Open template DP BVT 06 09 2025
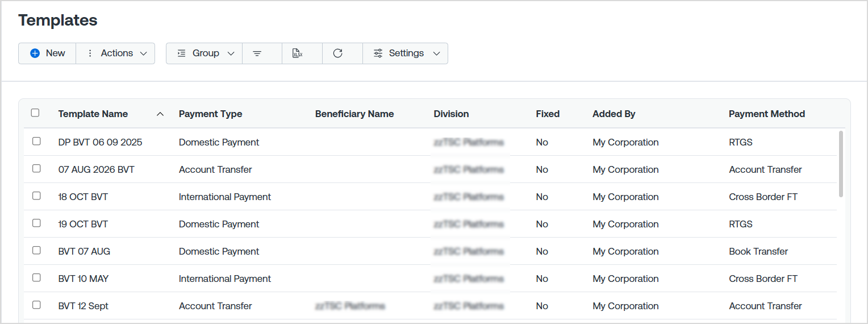The image size is (868, 324). 100,143
